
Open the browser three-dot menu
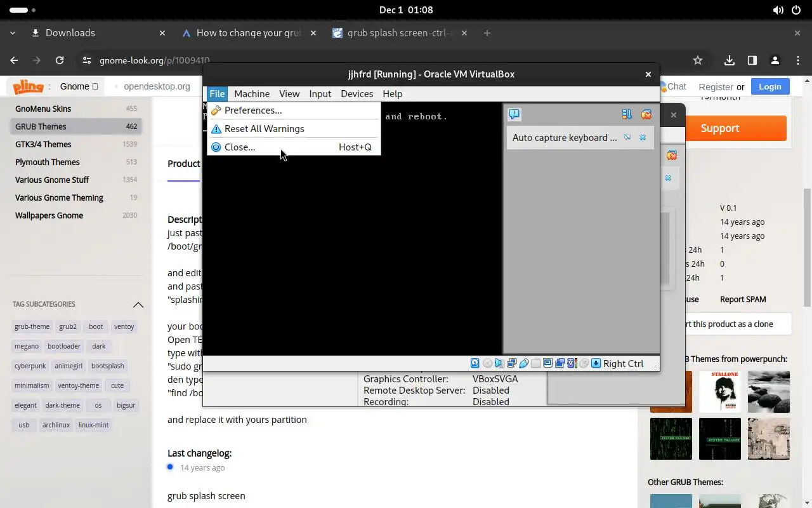[x=797, y=60]
